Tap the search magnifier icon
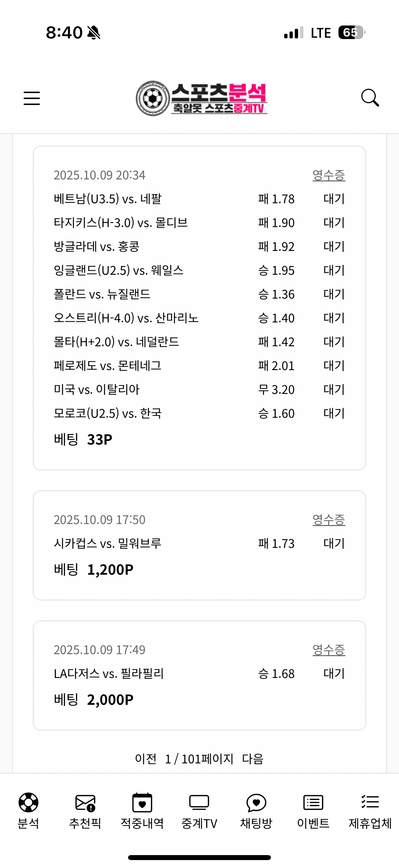 (x=370, y=98)
